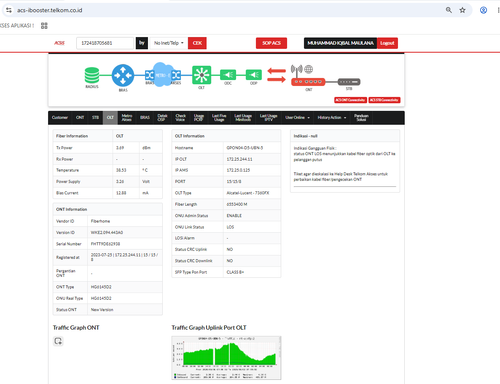
Task: Expand the User Online menu
Action: 297,118
